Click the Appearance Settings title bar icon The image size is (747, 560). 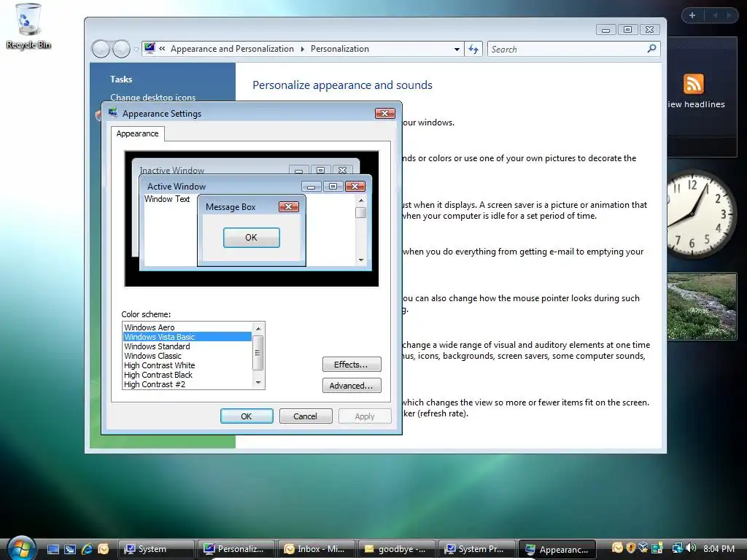point(113,113)
